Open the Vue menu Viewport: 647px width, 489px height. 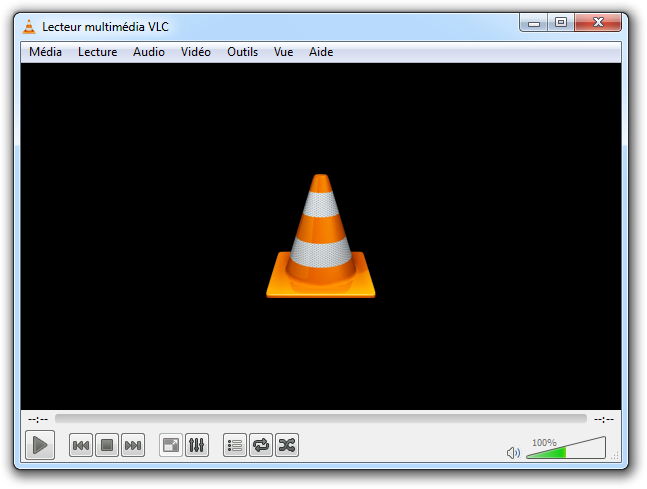pos(283,52)
